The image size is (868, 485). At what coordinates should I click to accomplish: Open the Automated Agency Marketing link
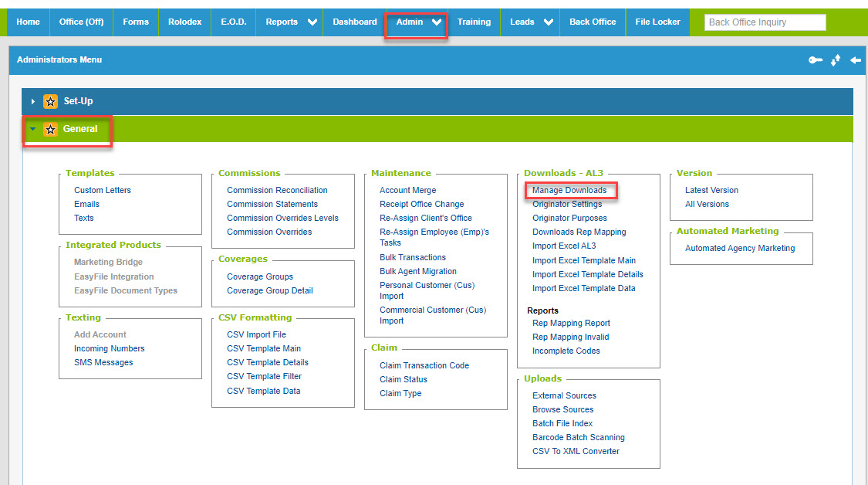tap(739, 248)
